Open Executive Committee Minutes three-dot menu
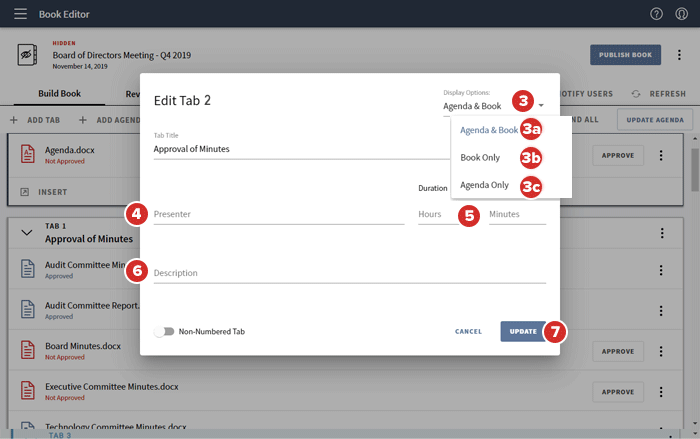 pyautogui.click(x=661, y=390)
